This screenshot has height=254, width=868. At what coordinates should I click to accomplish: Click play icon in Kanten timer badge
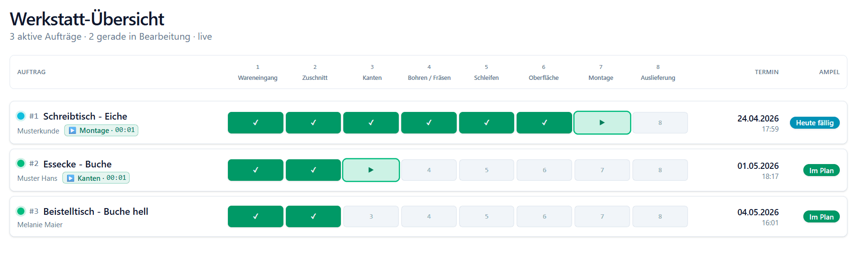[x=70, y=178]
